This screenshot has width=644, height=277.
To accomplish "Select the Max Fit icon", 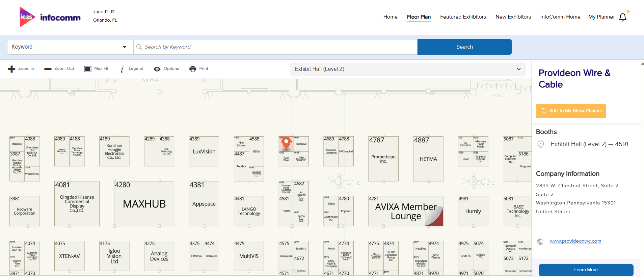I will tap(88, 69).
